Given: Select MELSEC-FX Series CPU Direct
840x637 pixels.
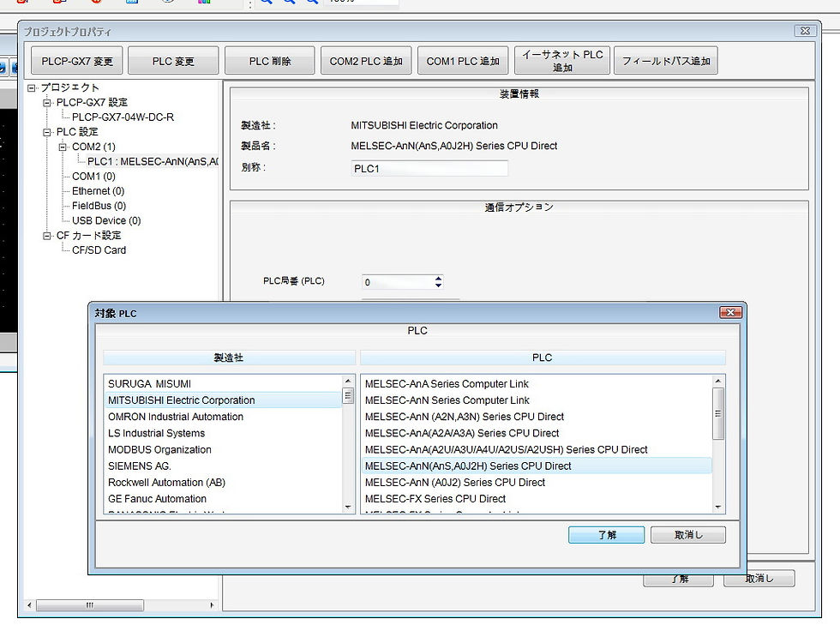Looking at the screenshot, I should tap(537, 499).
